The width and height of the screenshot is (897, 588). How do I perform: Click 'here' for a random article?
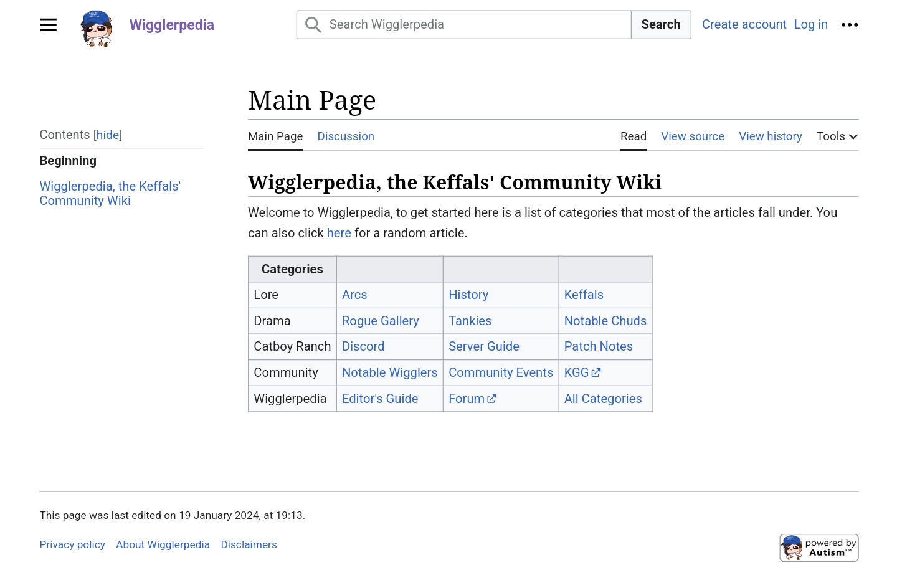(339, 233)
